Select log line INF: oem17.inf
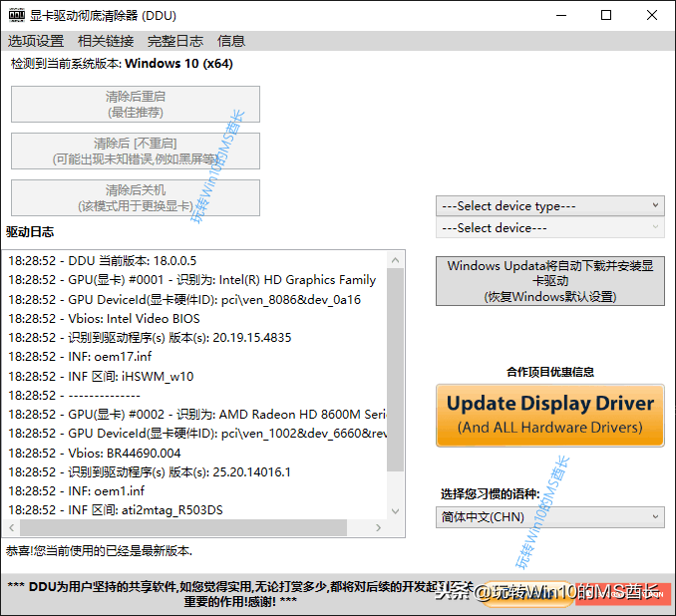Screen dimensions: 676x616 [x=80, y=357]
